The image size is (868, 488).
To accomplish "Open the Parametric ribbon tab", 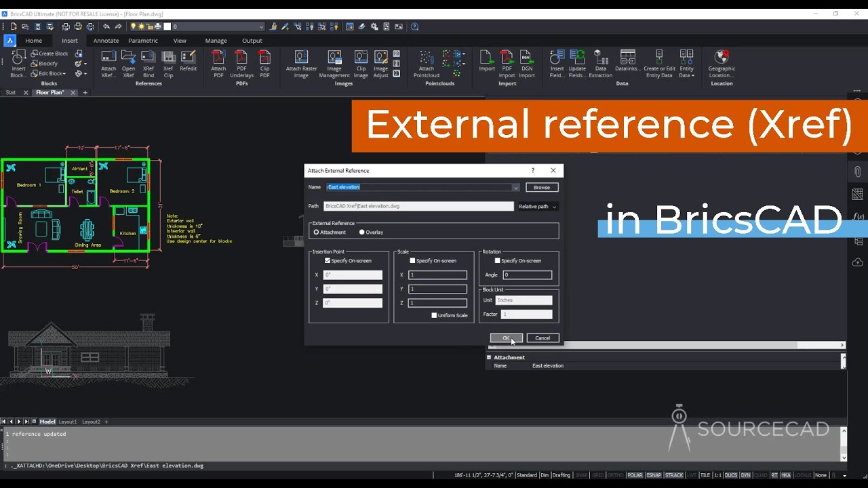I will point(143,41).
